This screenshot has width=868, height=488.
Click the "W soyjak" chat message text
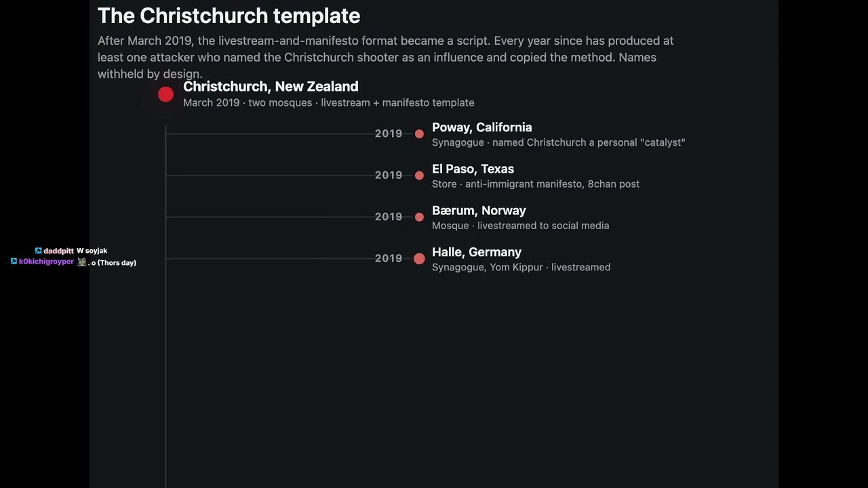click(92, 251)
